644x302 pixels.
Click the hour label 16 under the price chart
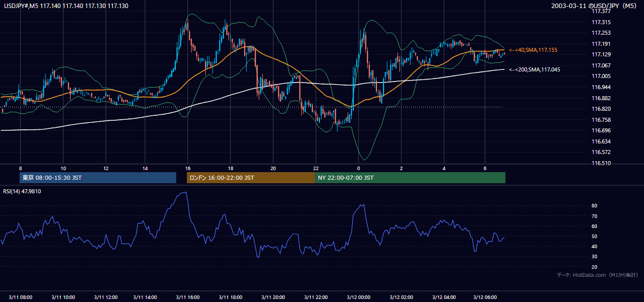187,168
